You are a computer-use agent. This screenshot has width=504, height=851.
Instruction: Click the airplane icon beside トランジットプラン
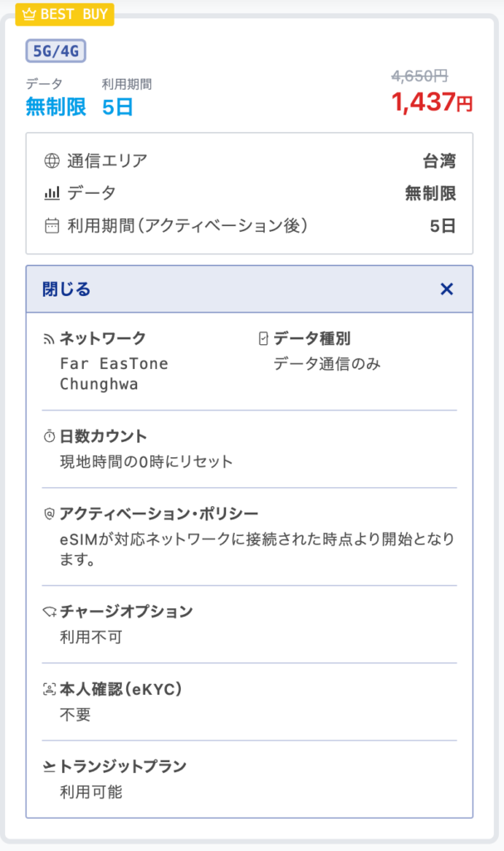pyautogui.click(x=49, y=766)
